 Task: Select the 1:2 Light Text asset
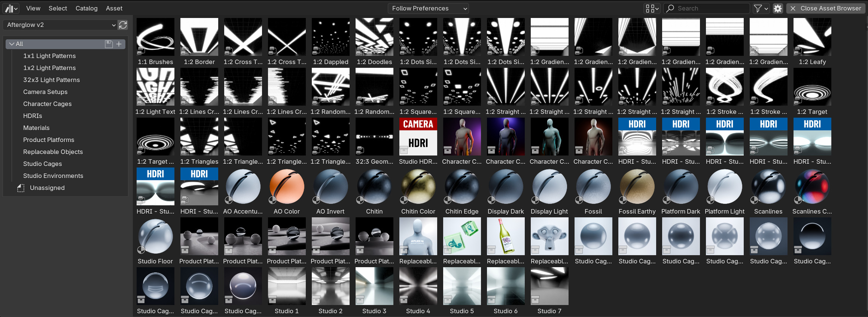click(155, 91)
